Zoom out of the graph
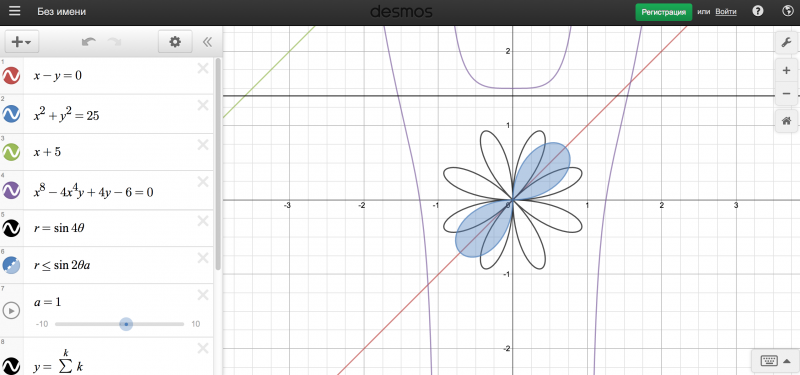Screen dimensions: 800x375 (786, 93)
